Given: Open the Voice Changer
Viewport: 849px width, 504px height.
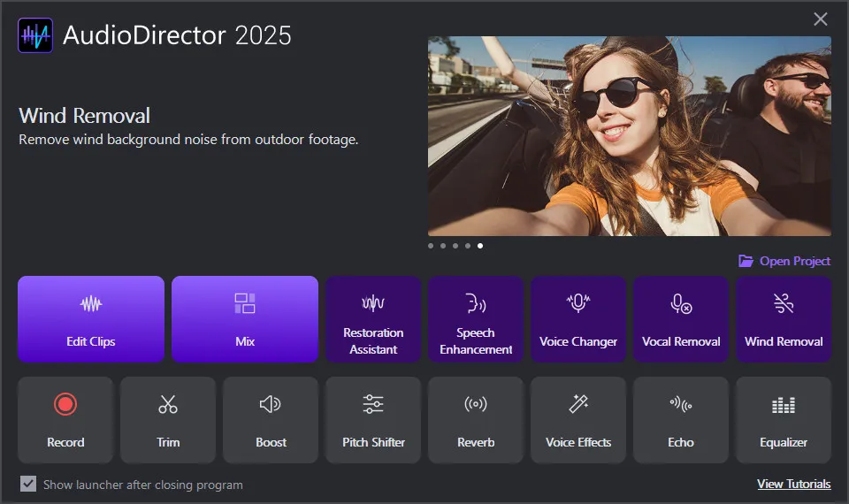Looking at the screenshot, I should pyautogui.click(x=578, y=319).
